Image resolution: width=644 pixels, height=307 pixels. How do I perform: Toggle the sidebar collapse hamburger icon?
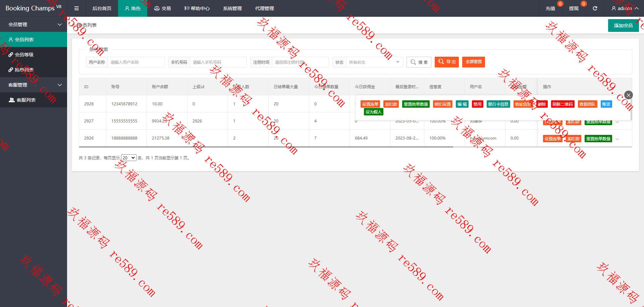point(76,8)
